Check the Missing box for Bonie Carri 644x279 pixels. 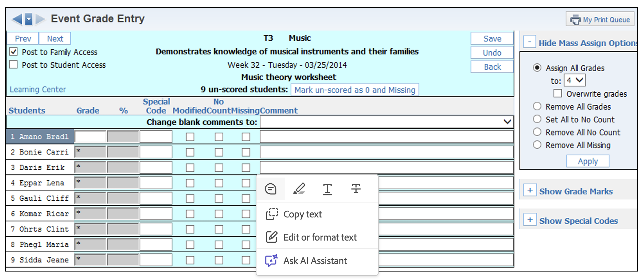[x=246, y=152]
